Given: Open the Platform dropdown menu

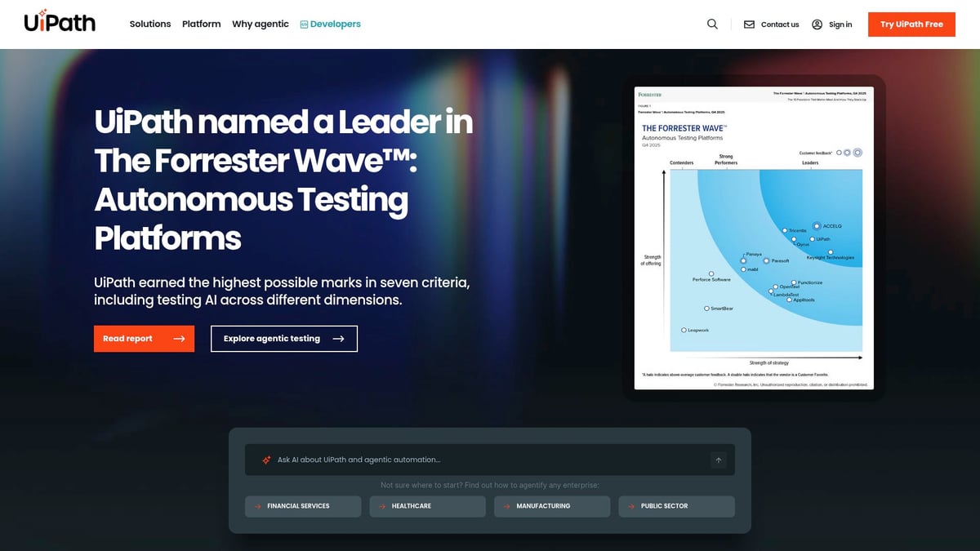Looking at the screenshot, I should click(x=201, y=24).
